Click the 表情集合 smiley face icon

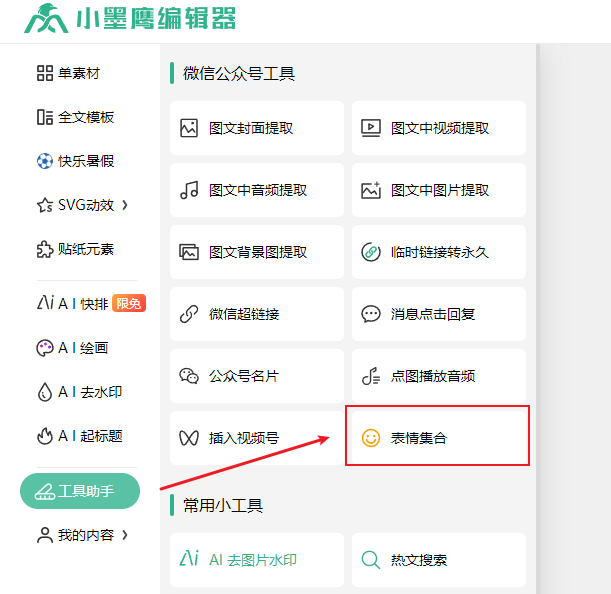click(x=371, y=438)
